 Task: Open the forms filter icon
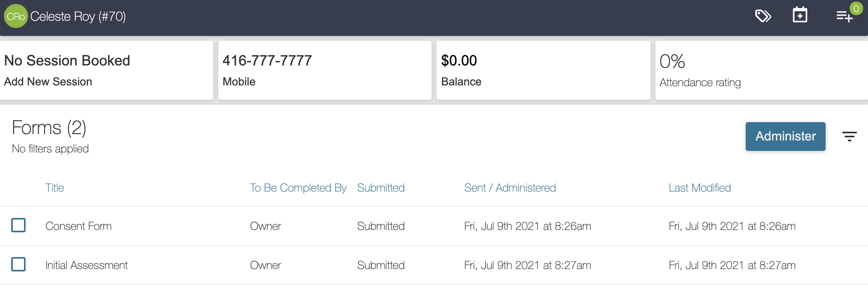[849, 137]
